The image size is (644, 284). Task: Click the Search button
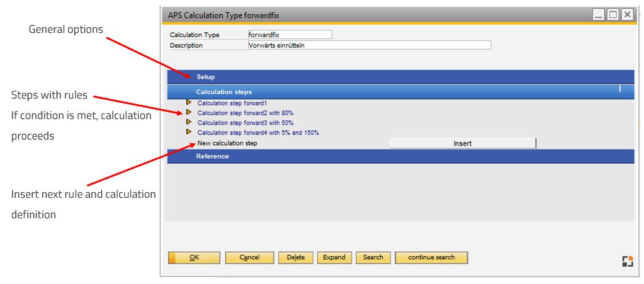pos(373,257)
